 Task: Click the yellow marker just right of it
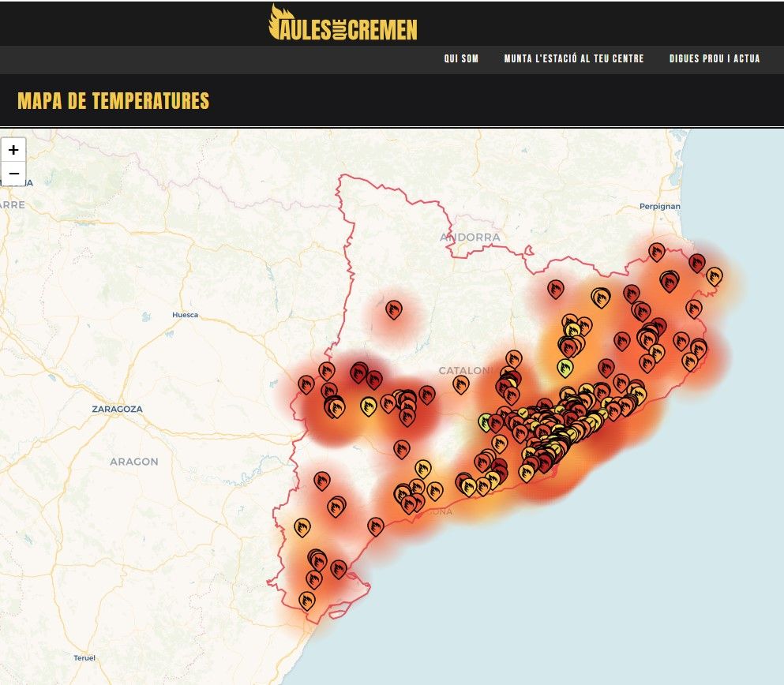coord(601,298)
